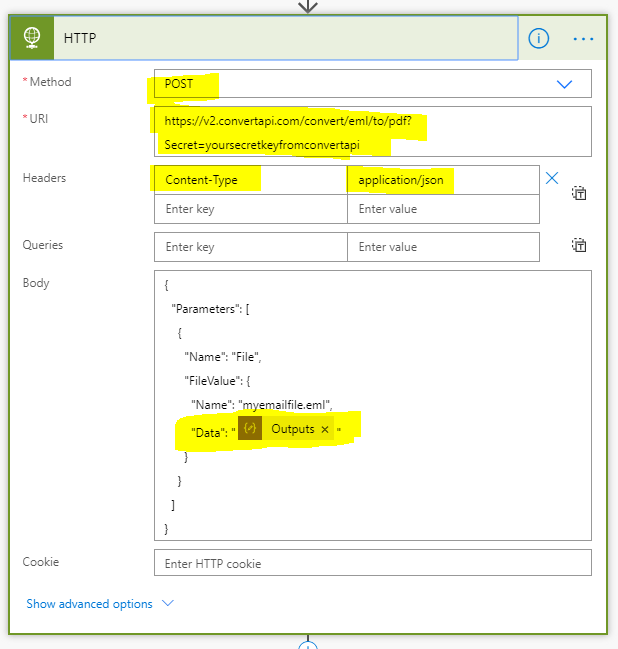Select the application/json header value field
618x649 pixels.
coord(442,180)
